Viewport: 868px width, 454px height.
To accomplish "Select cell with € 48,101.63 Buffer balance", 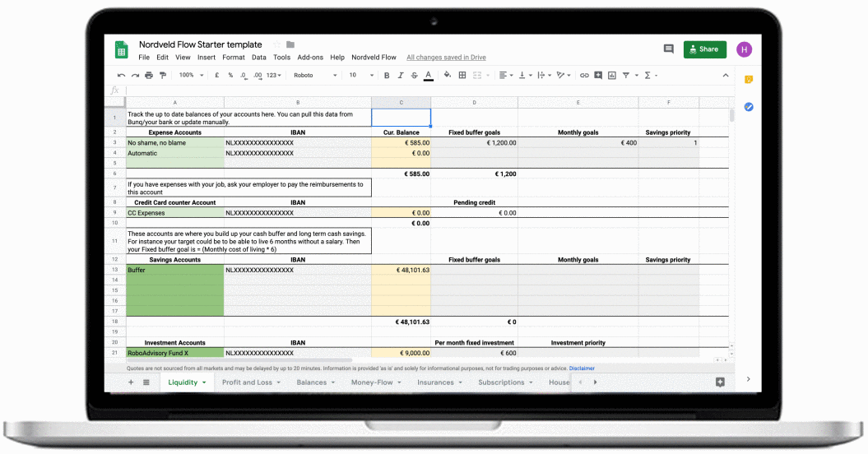I will click(x=401, y=271).
